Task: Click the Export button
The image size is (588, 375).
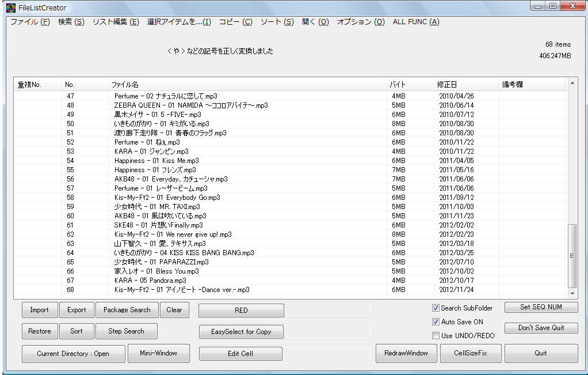Action: click(x=77, y=310)
